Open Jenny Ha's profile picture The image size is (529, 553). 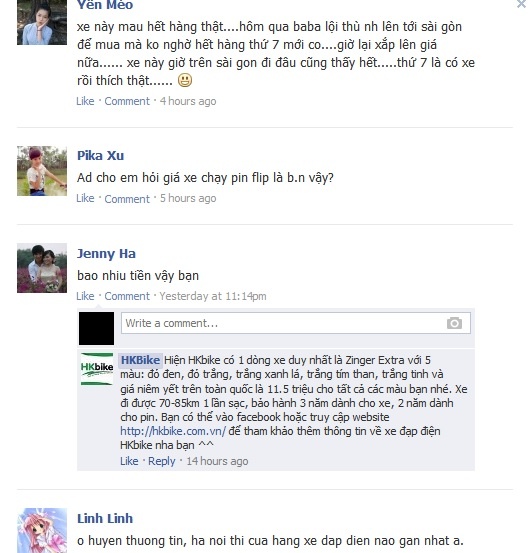(x=42, y=268)
